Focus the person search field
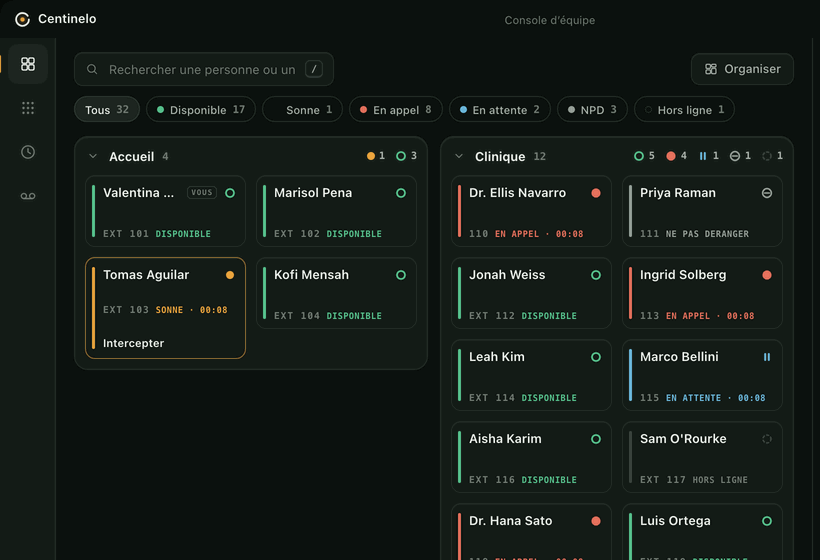Screen dimensions: 820x560 204,69
